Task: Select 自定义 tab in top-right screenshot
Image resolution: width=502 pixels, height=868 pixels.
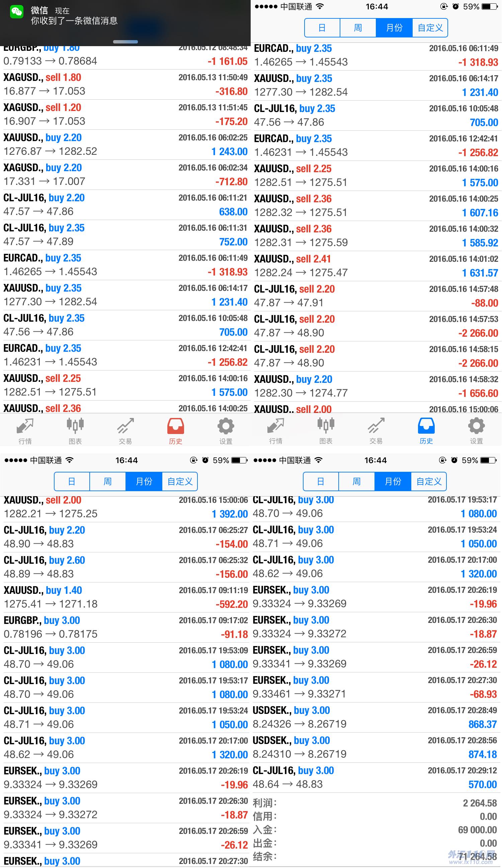Action: point(430,27)
